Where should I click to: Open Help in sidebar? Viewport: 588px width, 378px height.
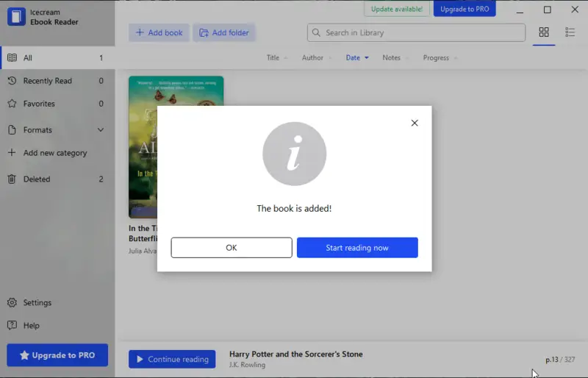31,326
